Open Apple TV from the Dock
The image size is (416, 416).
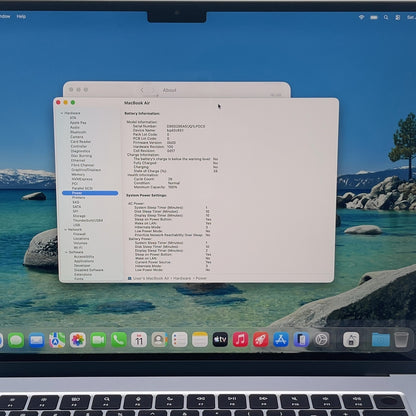click(220, 340)
